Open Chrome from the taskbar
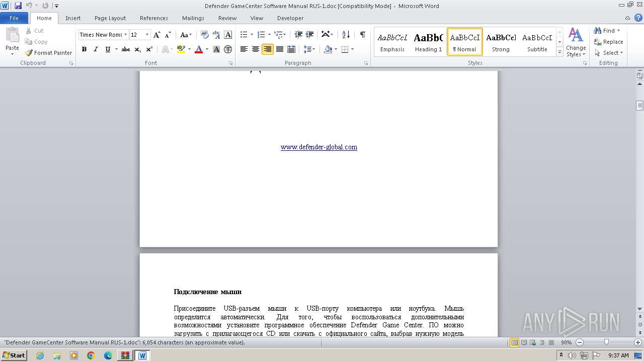 [x=91, y=355]
